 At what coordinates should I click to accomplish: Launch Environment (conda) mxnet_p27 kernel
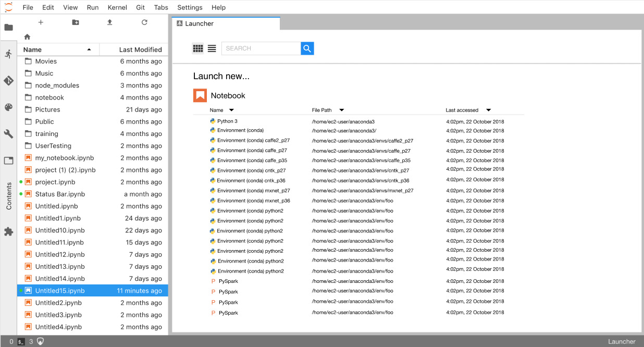[253, 191]
